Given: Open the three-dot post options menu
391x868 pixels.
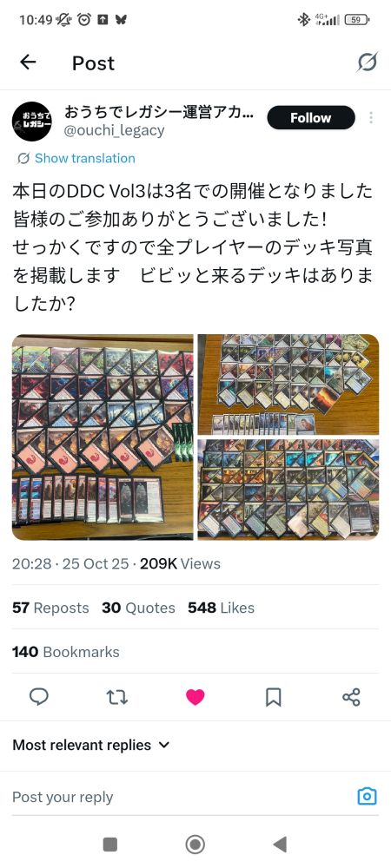Looking at the screenshot, I should pos(370,117).
